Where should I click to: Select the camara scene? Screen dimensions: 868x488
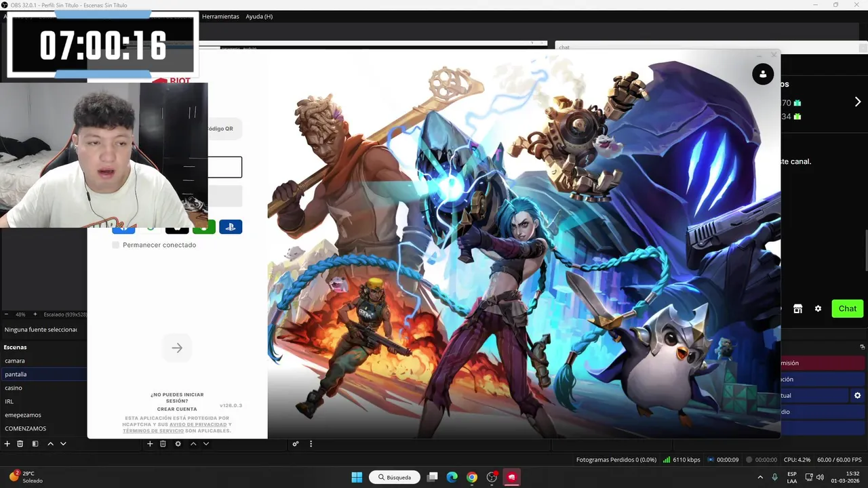(43, 361)
